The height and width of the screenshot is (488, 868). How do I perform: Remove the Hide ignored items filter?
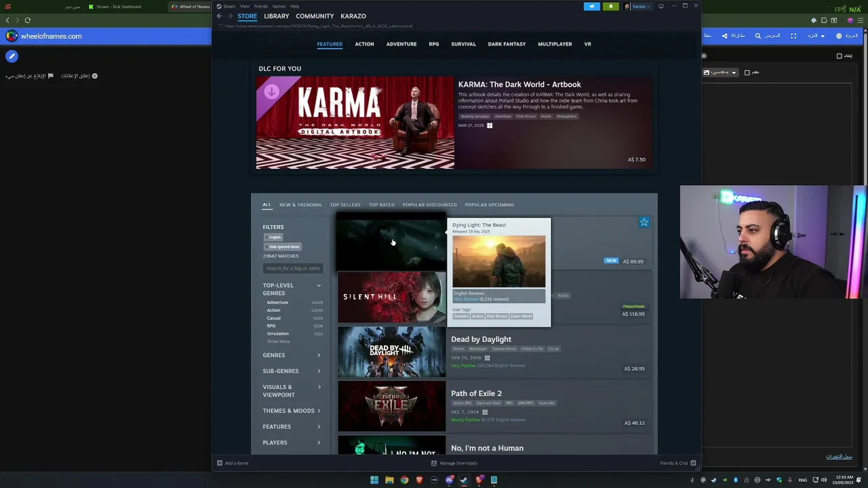coord(282,247)
